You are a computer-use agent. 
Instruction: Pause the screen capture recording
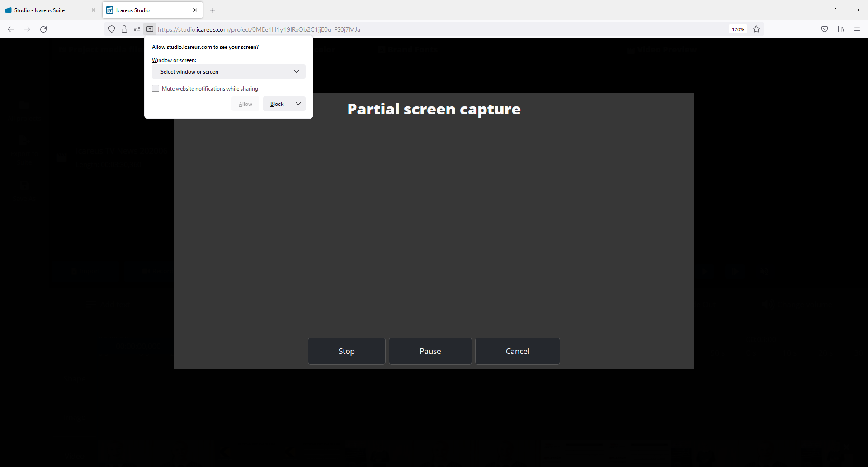pyautogui.click(x=430, y=351)
